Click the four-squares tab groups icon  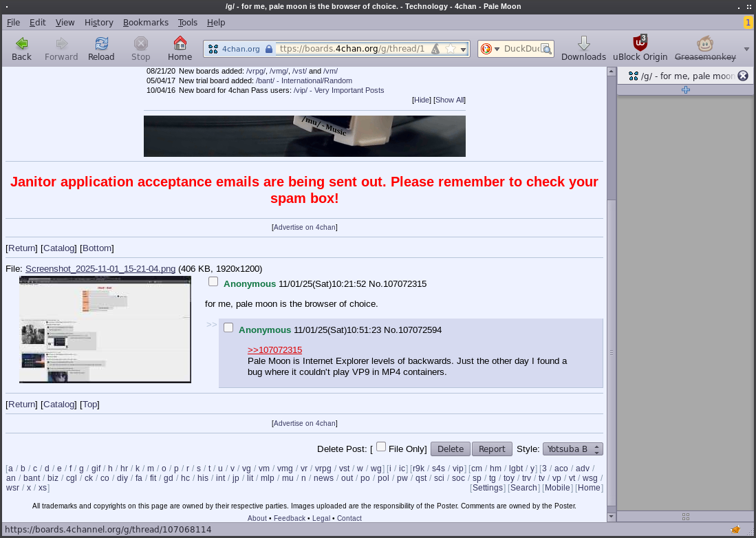[686, 516]
